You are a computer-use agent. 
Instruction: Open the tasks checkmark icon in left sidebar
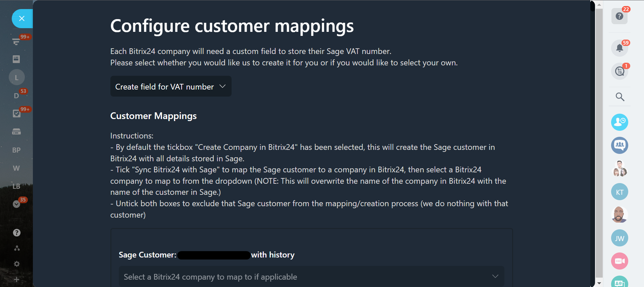16,114
